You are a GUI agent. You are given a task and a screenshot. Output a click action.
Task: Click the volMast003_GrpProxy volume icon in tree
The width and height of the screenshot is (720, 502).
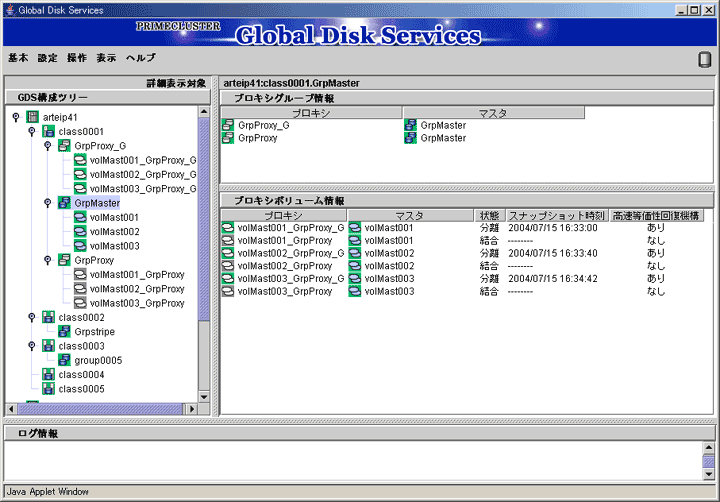80,303
